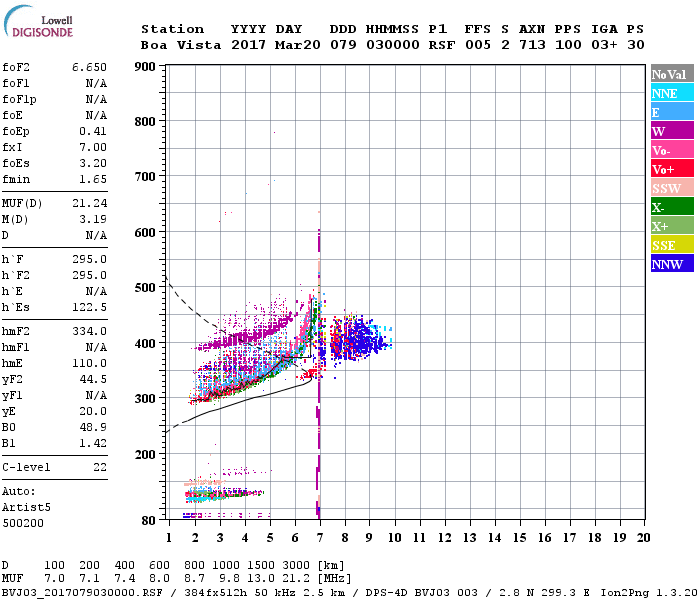Click the 7 MHz x-axis label
This screenshot has width=700, height=600.
click(320, 538)
